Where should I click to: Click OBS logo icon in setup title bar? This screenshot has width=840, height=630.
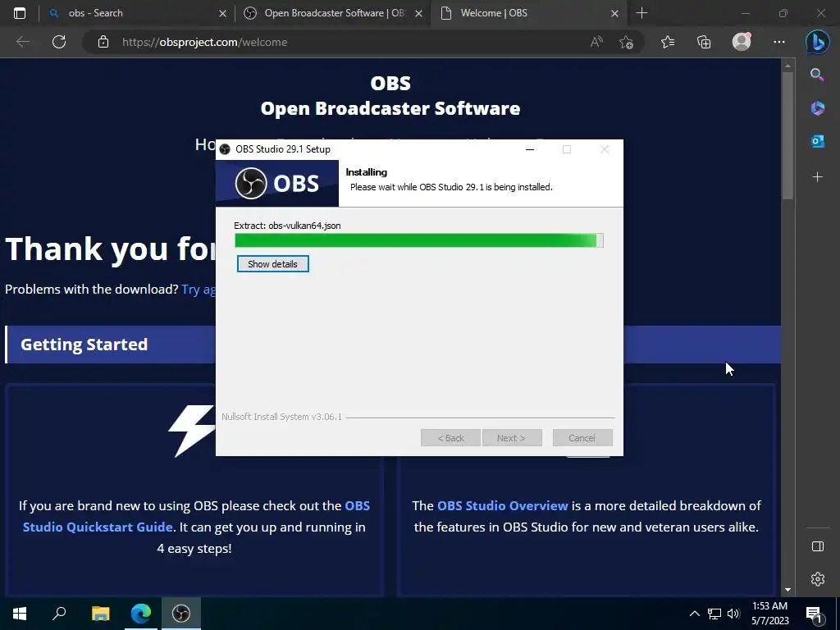point(225,149)
